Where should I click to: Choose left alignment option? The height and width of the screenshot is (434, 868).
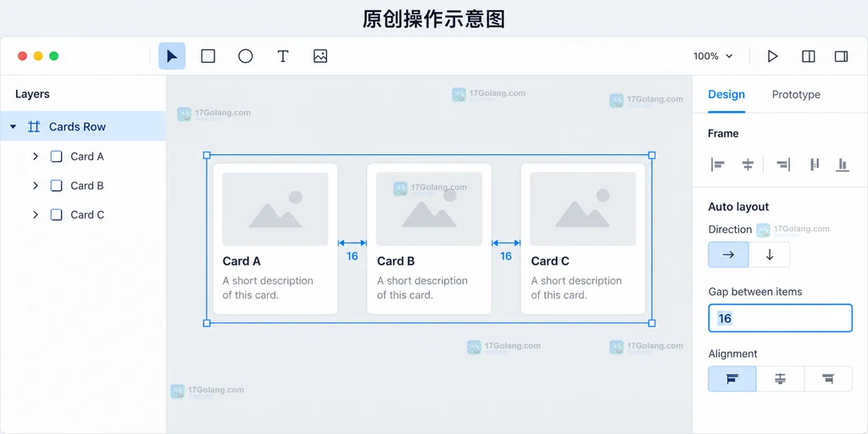tap(732, 379)
